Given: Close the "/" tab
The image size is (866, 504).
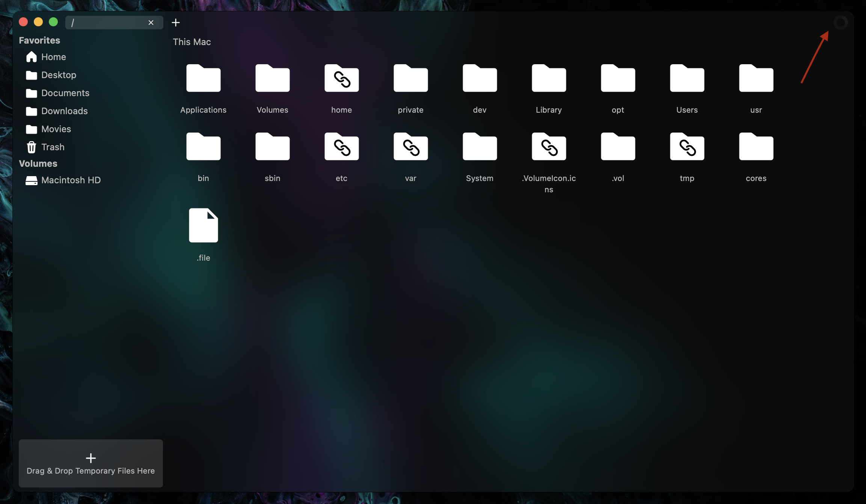Looking at the screenshot, I should (151, 23).
